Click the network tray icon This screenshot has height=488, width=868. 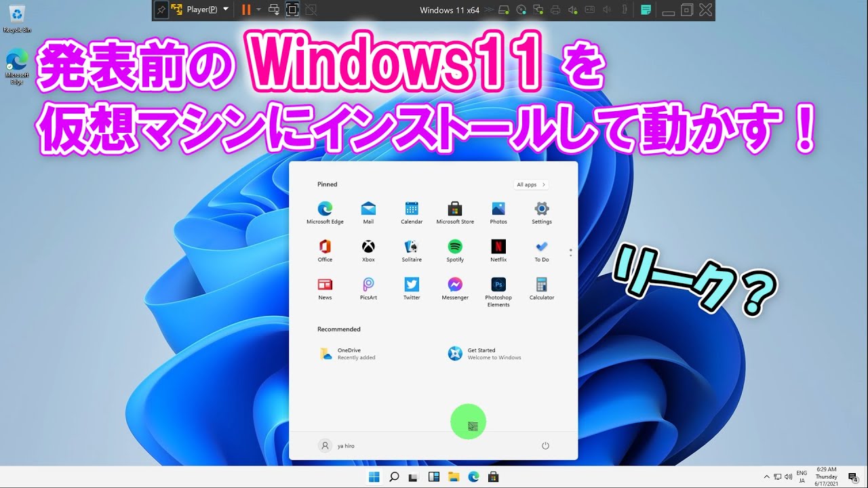[x=778, y=477]
